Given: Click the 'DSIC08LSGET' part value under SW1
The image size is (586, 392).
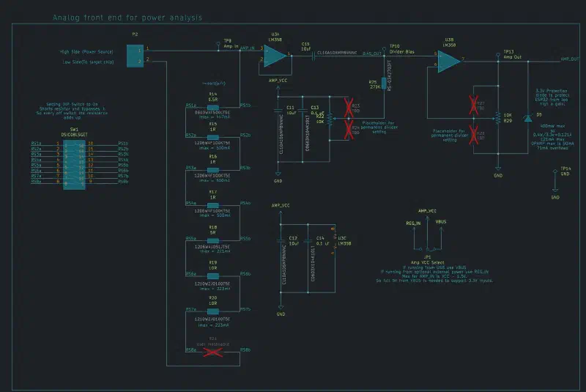Looking at the screenshot, I should pyautogui.click(x=75, y=135).
